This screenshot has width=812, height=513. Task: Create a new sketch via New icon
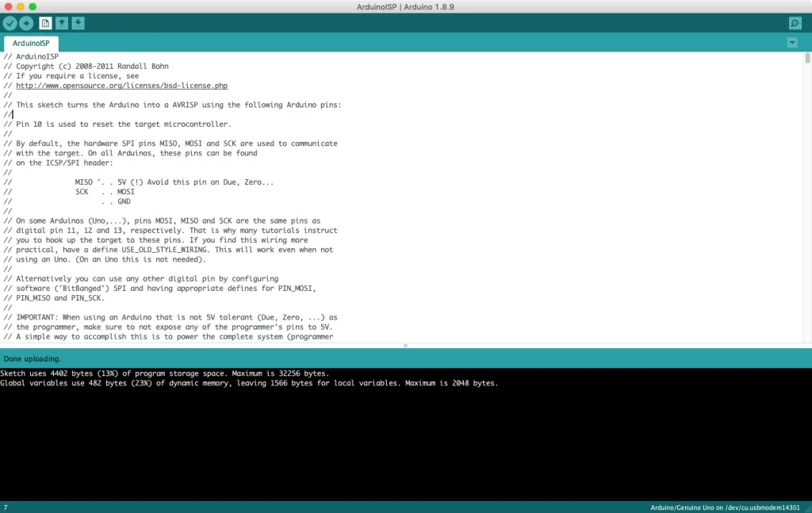pos(45,24)
